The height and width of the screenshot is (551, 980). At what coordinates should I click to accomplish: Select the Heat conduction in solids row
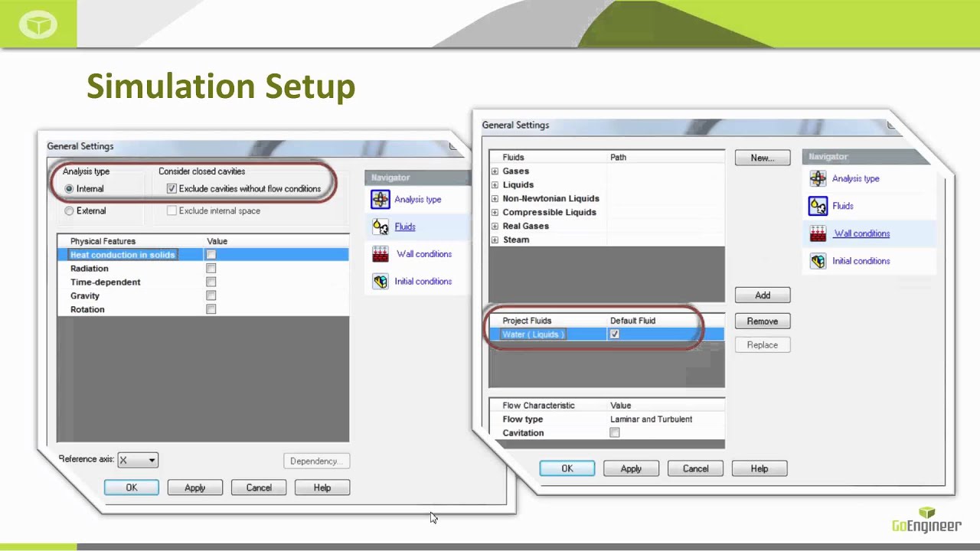click(203, 255)
